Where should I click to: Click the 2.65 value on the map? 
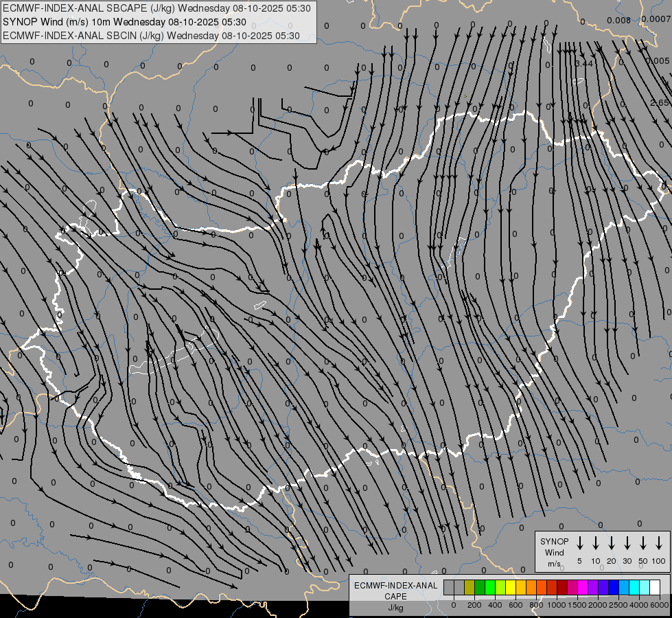[659, 103]
